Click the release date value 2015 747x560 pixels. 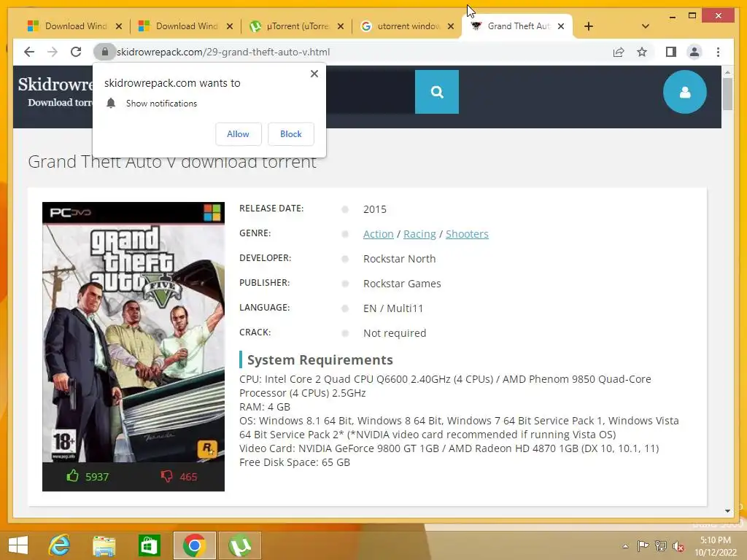pos(375,209)
